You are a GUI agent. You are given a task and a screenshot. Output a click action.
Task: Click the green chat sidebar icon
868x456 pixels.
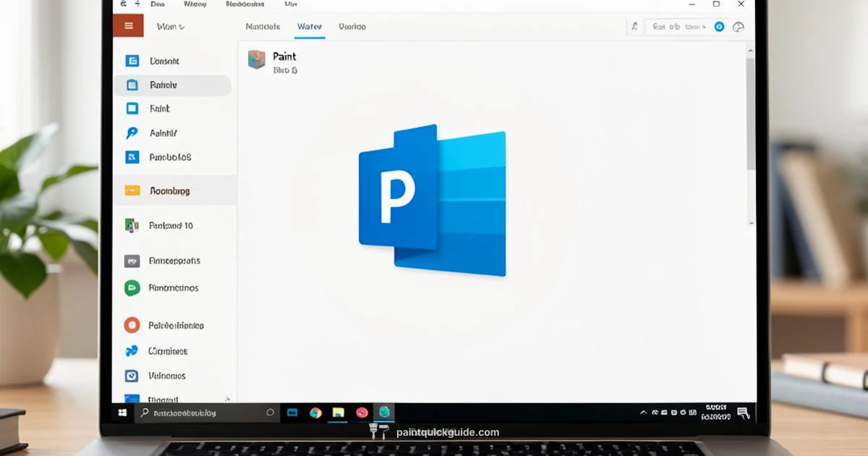(132, 287)
